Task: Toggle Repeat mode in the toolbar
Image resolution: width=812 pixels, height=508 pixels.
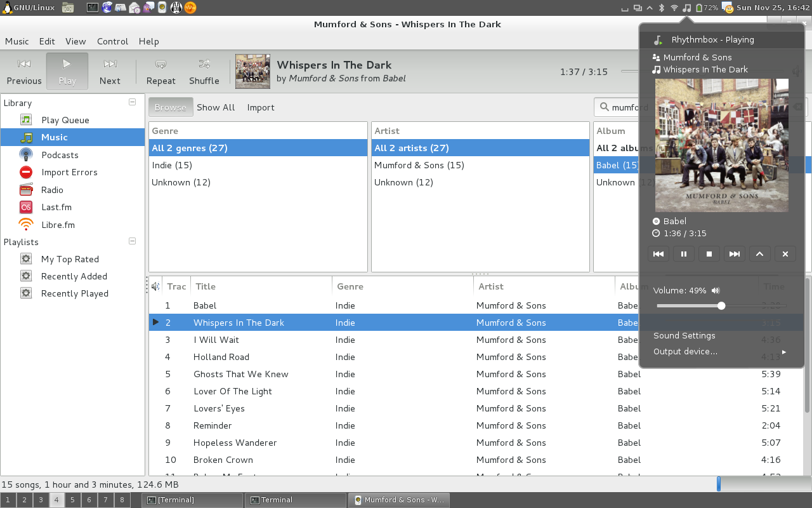Action: pyautogui.click(x=160, y=71)
